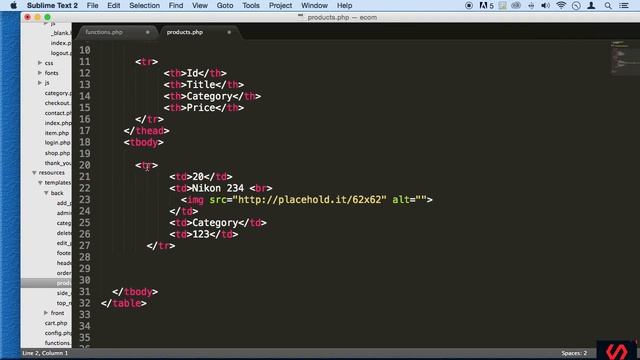Place cursor on the closing table tag

(124, 304)
